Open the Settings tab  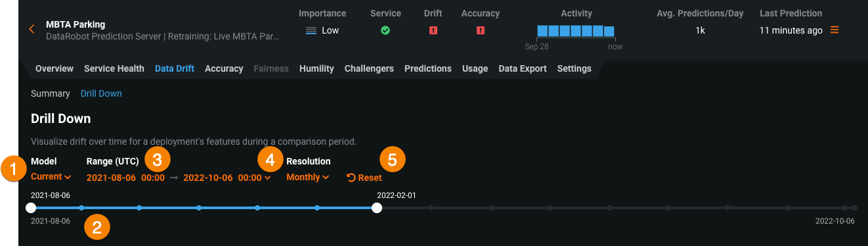click(x=575, y=68)
